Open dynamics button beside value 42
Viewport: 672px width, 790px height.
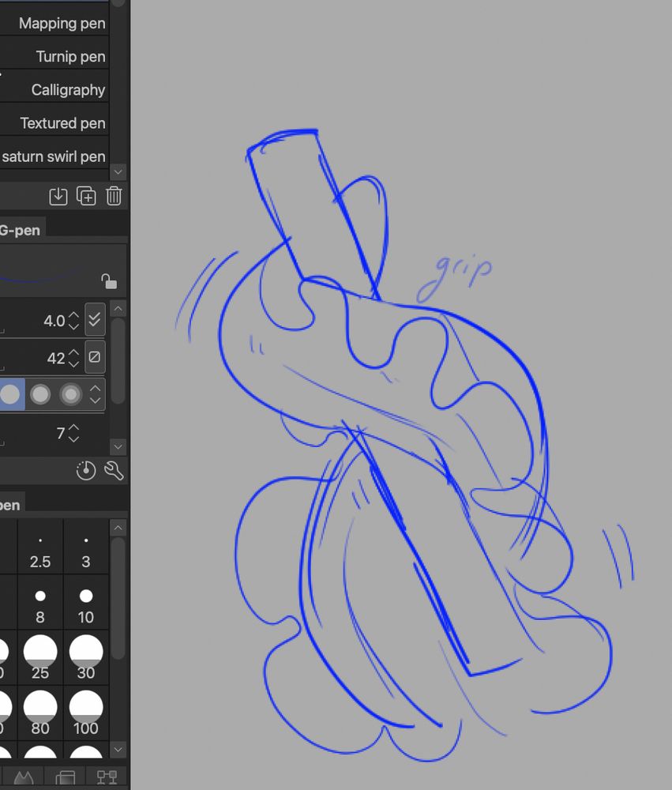coord(95,357)
